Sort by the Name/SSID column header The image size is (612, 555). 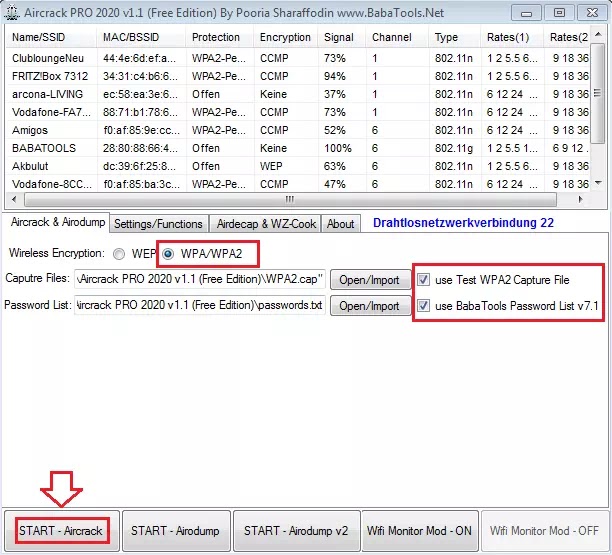pos(51,37)
